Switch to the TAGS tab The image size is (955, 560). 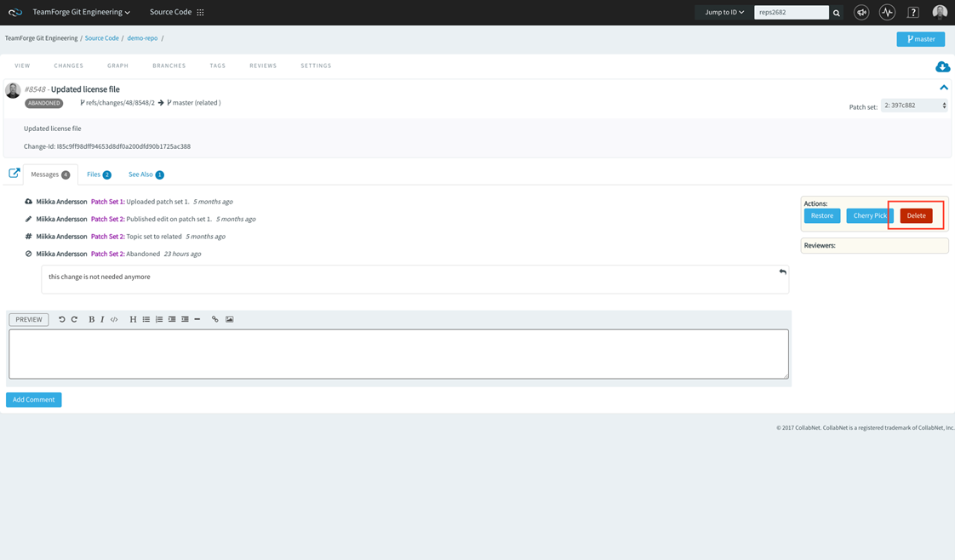[x=217, y=66]
